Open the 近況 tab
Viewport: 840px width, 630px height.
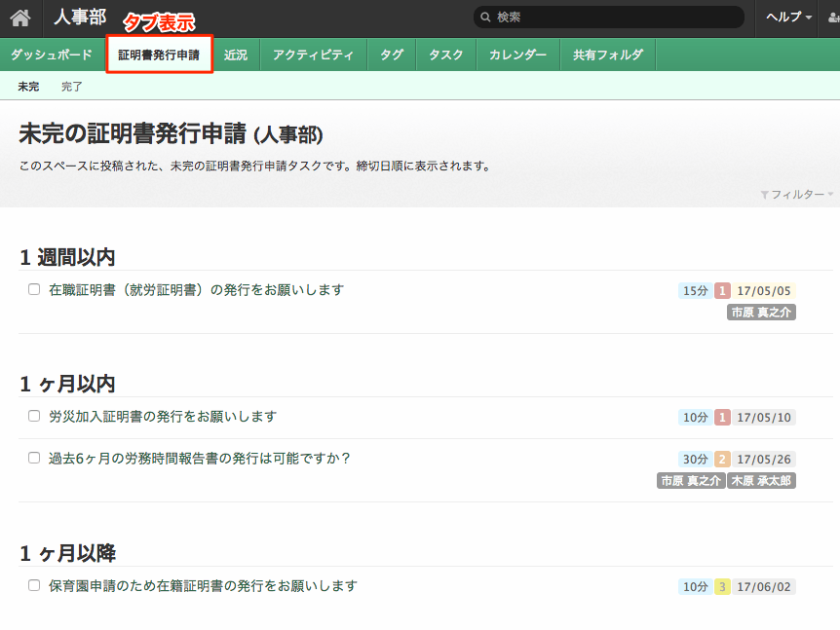click(x=236, y=55)
